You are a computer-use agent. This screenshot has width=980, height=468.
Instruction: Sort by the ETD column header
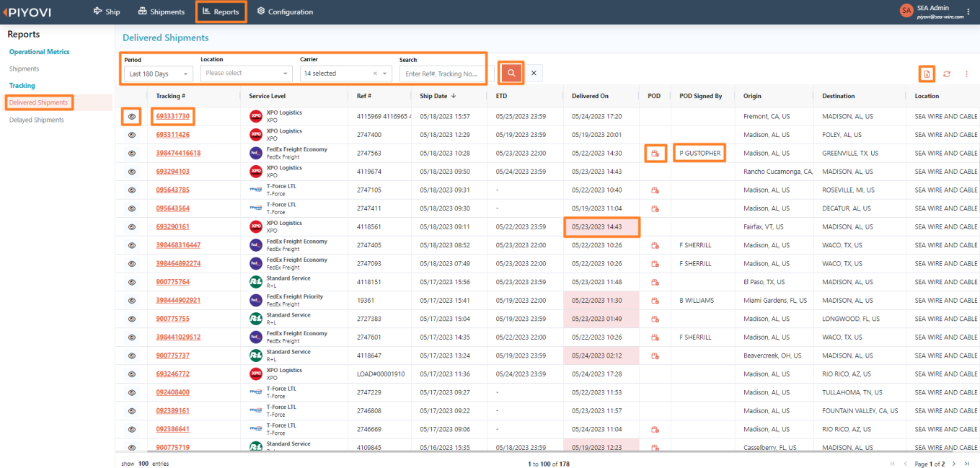[501, 96]
